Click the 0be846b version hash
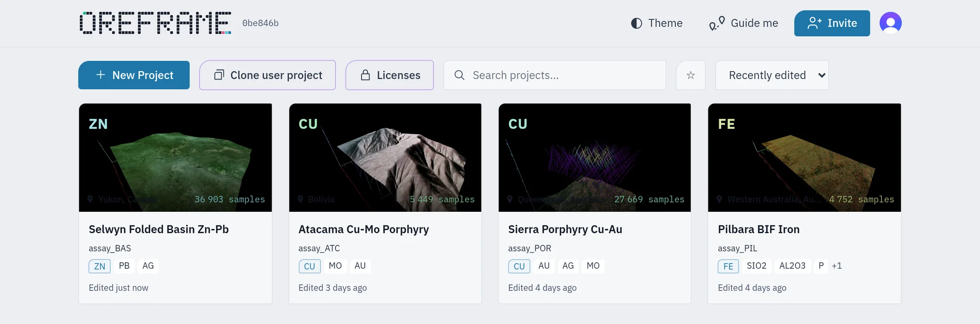 point(260,23)
